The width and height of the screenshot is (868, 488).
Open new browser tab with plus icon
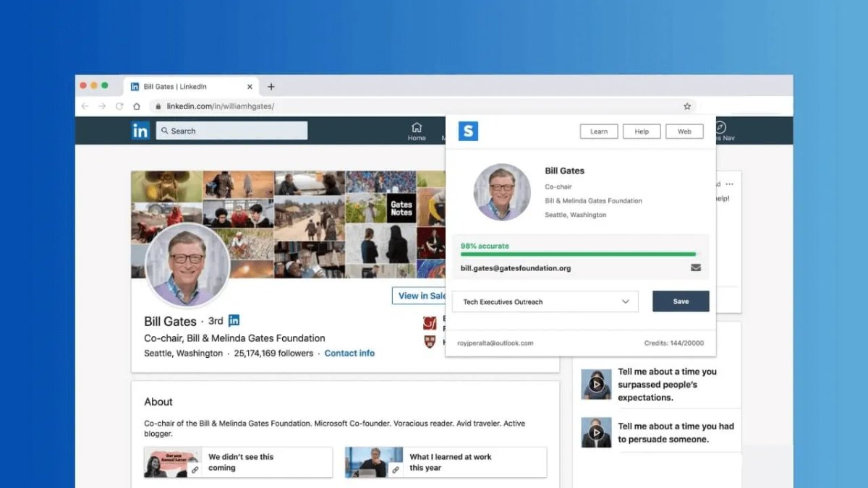click(271, 87)
